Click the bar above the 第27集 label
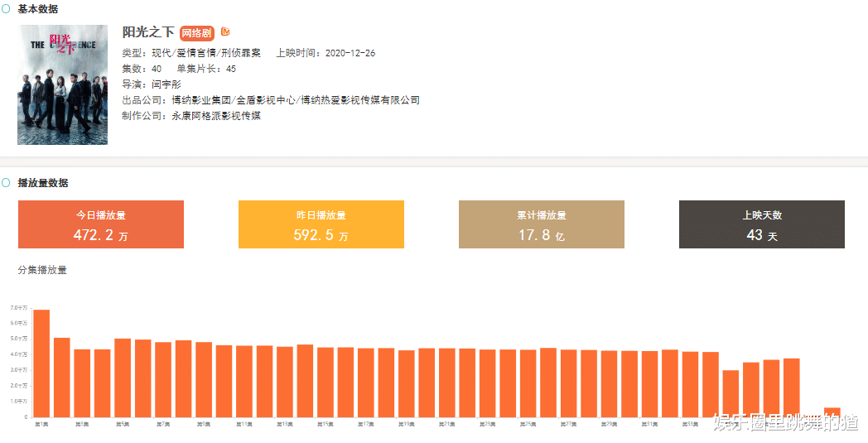Image resolution: width=868 pixels, height=443 pixels. [x=568, y=383]
